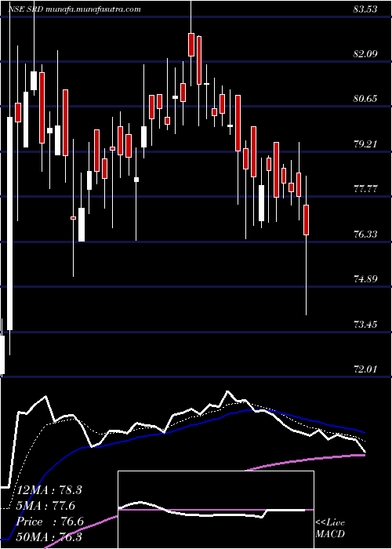This screenshot has width=392, height=549.
Task: Click the <<Live MACD label
Action: [x=330, y=529]
